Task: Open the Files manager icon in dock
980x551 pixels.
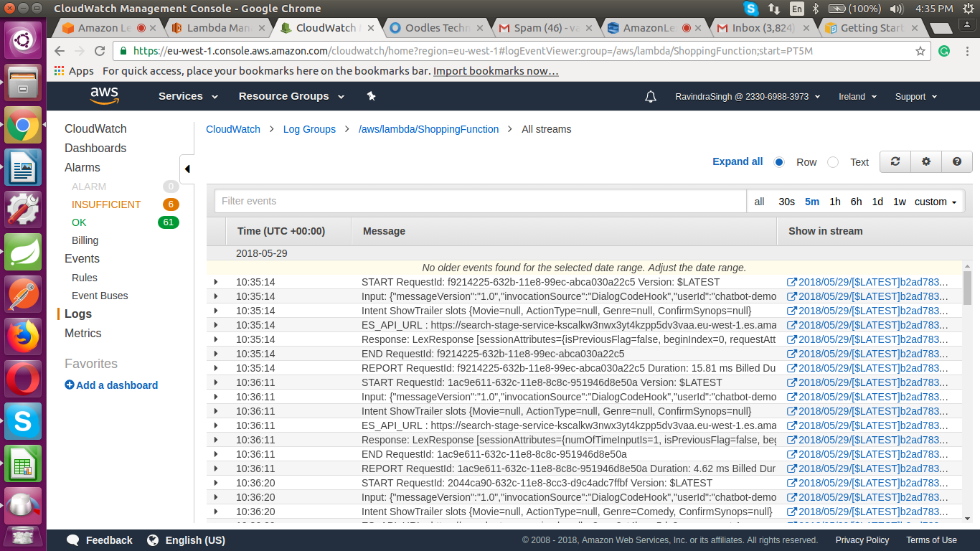Action: [23, 83]
